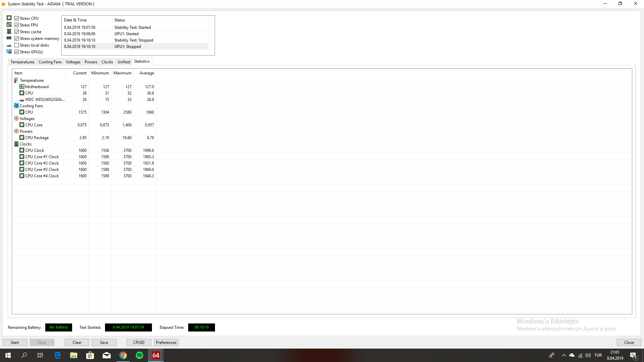This screenshot has width=644, height=362.
Task: Open the Cooling Fans tab
Action: pyautogui.click(x=50, y=62)
